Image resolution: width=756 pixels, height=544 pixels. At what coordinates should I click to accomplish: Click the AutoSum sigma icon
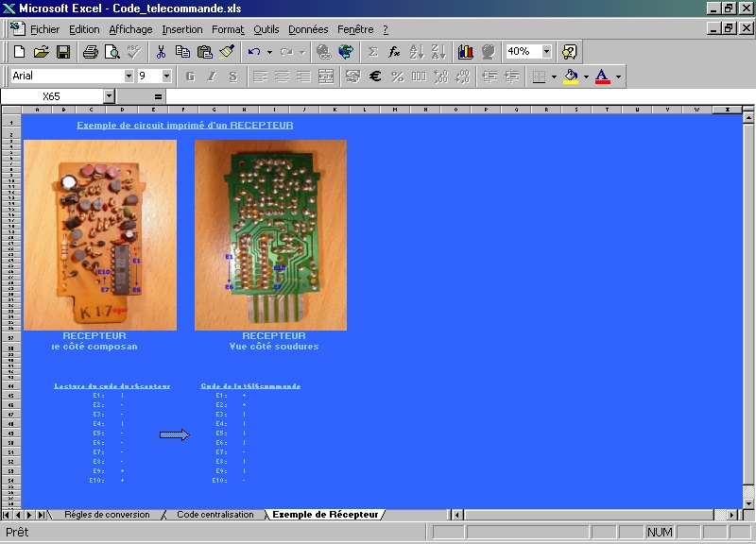coord(372,52)
